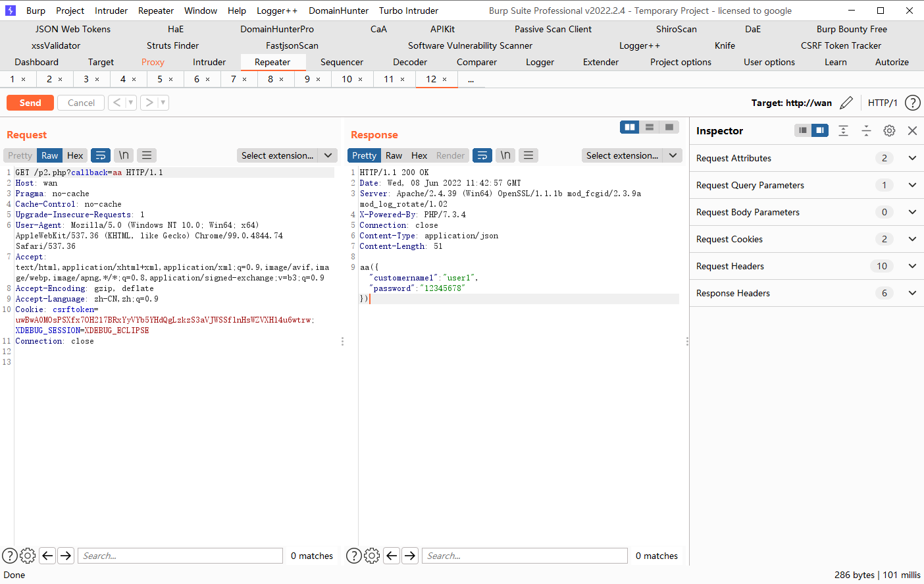Open Response hamburger options menu
This screenshot has width=924, height=584.
(x=528, y=155)
